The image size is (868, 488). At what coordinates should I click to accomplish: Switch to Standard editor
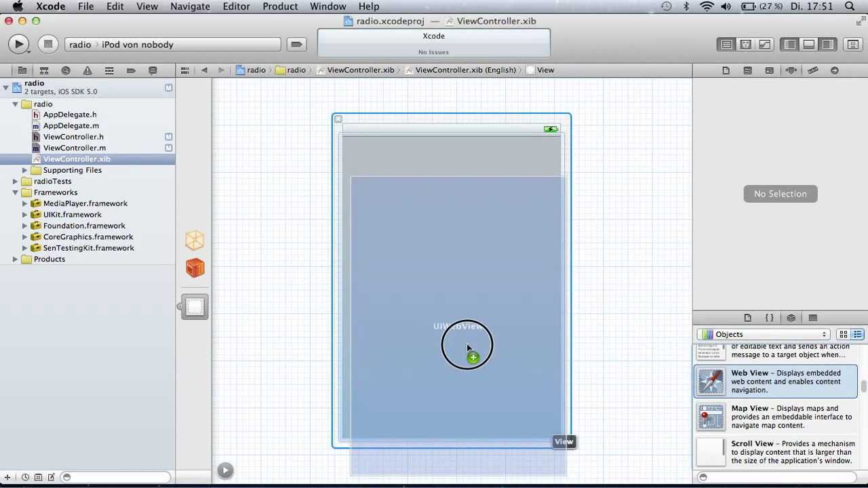(726, 45)
